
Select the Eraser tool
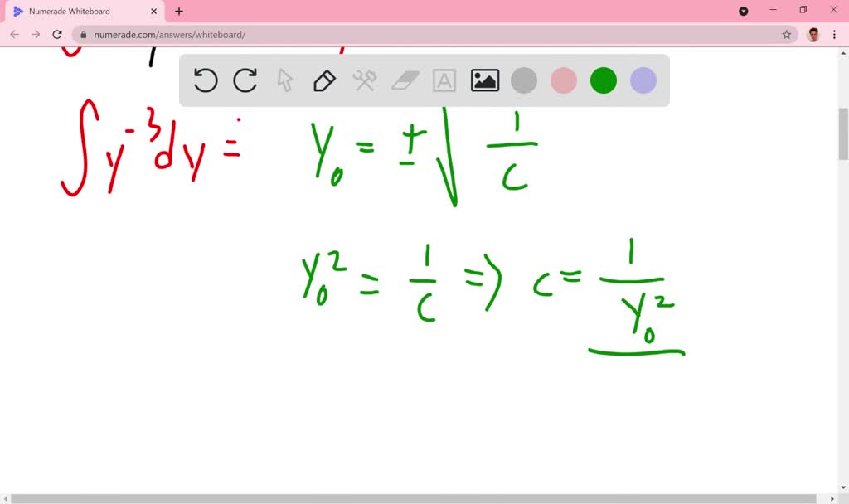pos(405,80)
